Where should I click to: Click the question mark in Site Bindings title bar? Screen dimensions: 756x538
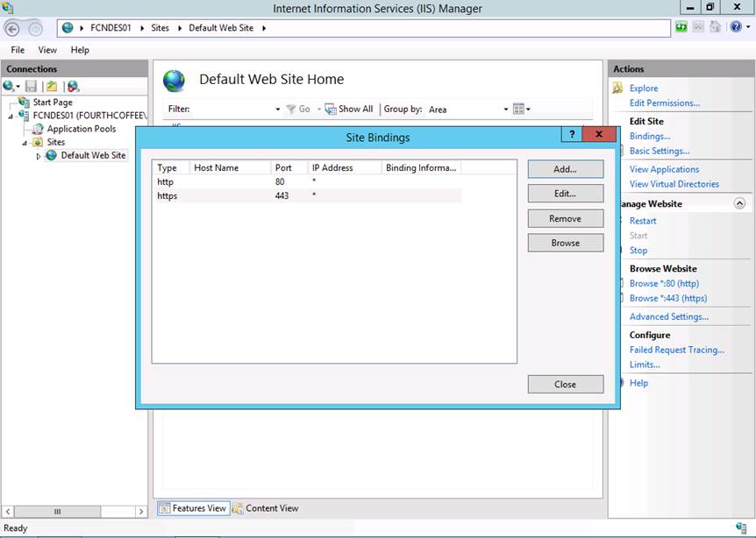(x=571, y=135)
